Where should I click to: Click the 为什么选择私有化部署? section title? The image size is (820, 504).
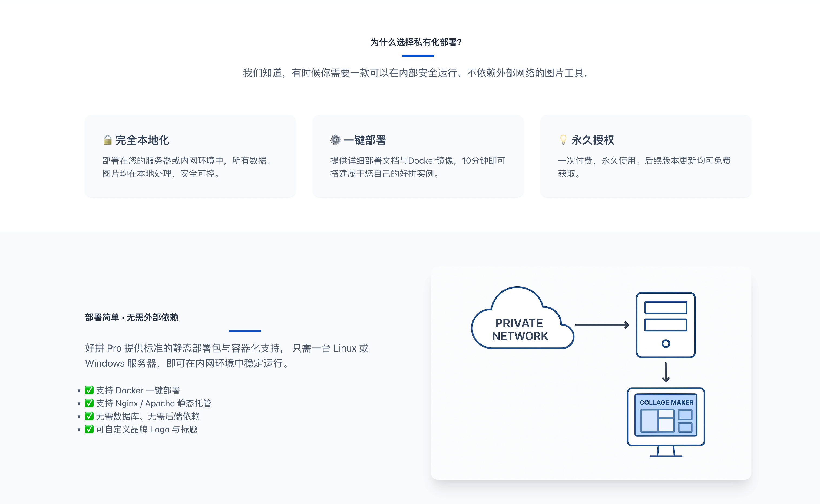[x=416, y=42]
